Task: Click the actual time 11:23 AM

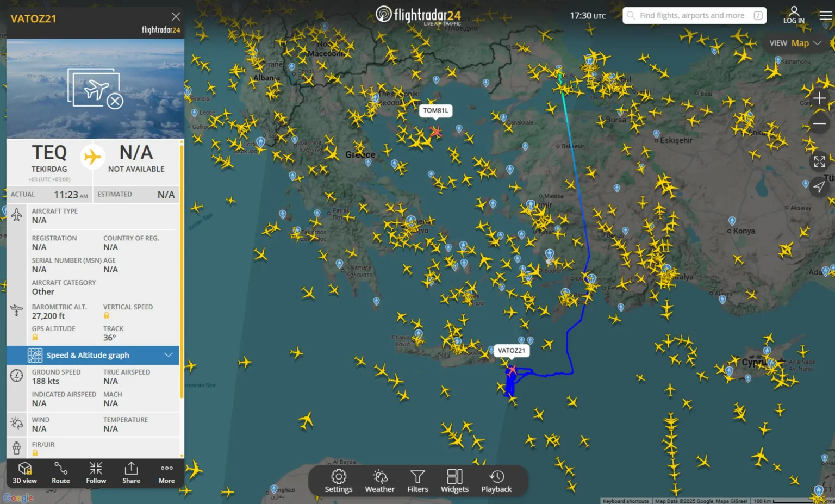Action: click(x=71, y=195)
